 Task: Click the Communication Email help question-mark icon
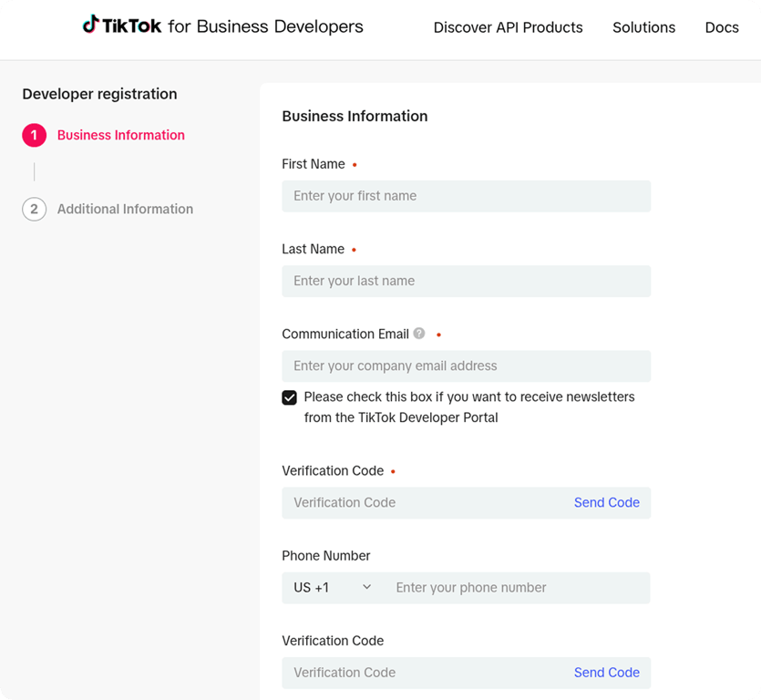[x=419, y=334]
